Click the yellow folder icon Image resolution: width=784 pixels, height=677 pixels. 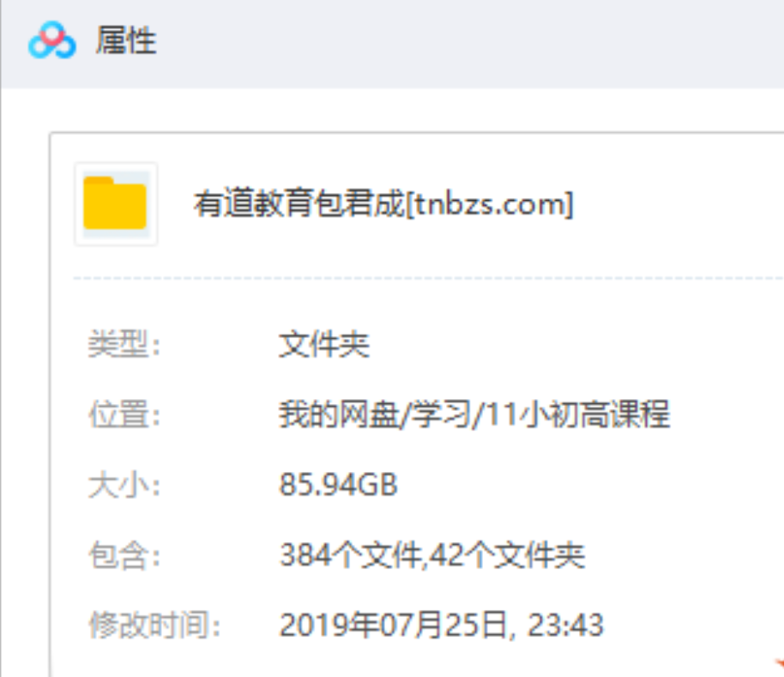point(116,203)
